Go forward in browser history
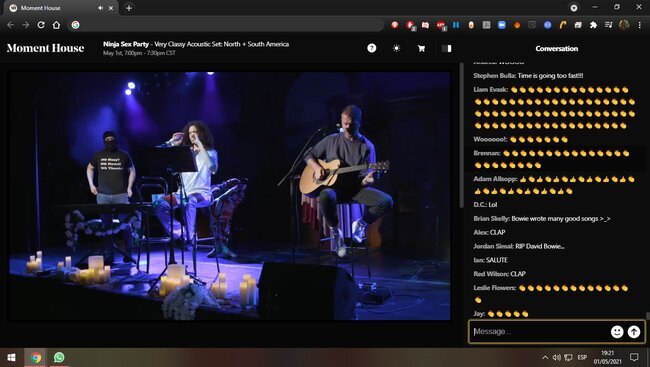This screenshot has height=367, width=650. [26, 25]
